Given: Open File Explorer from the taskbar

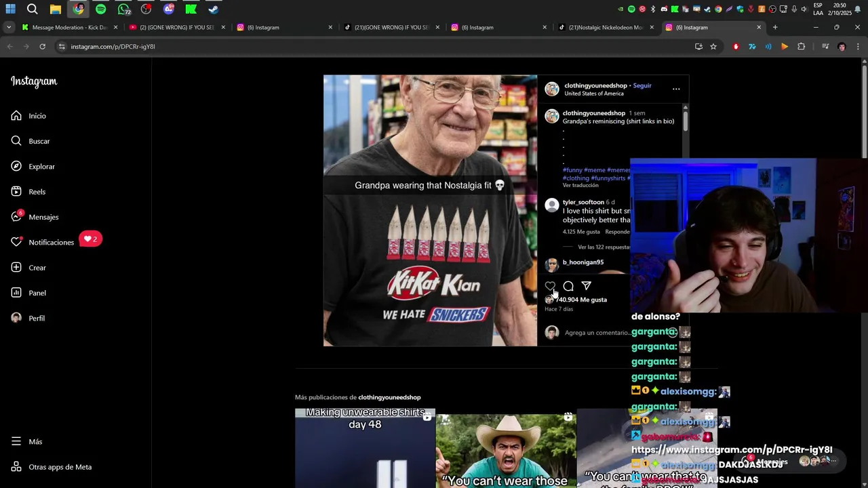Looking at the screenshot, I should [x=55, y=9].
